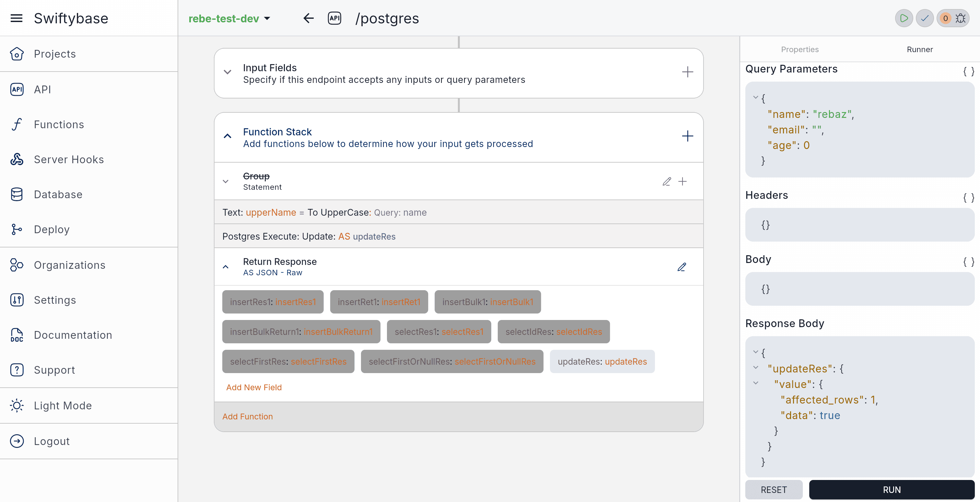Edit the "name" value rebaz
Screen dimensions: 980x502
click(832, 114)
